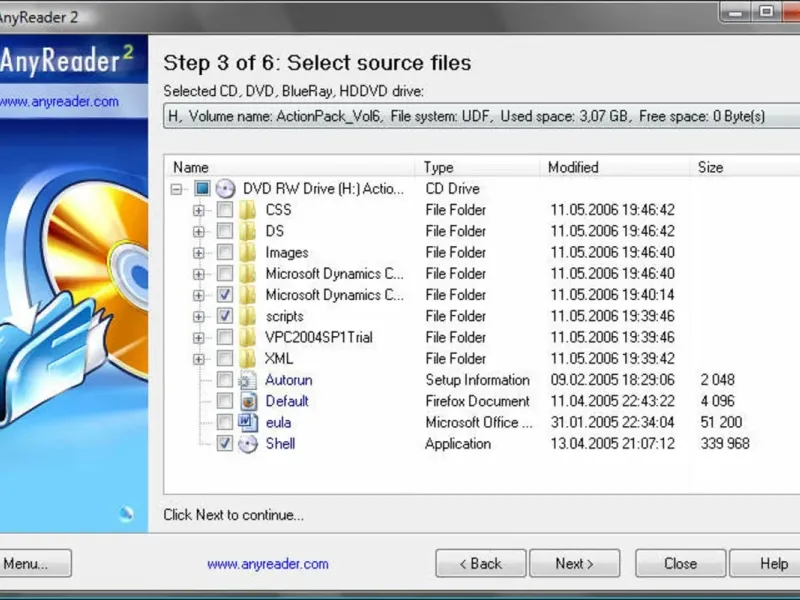Continue with the Next button
The image size is (800, 600).
[574, 563]
